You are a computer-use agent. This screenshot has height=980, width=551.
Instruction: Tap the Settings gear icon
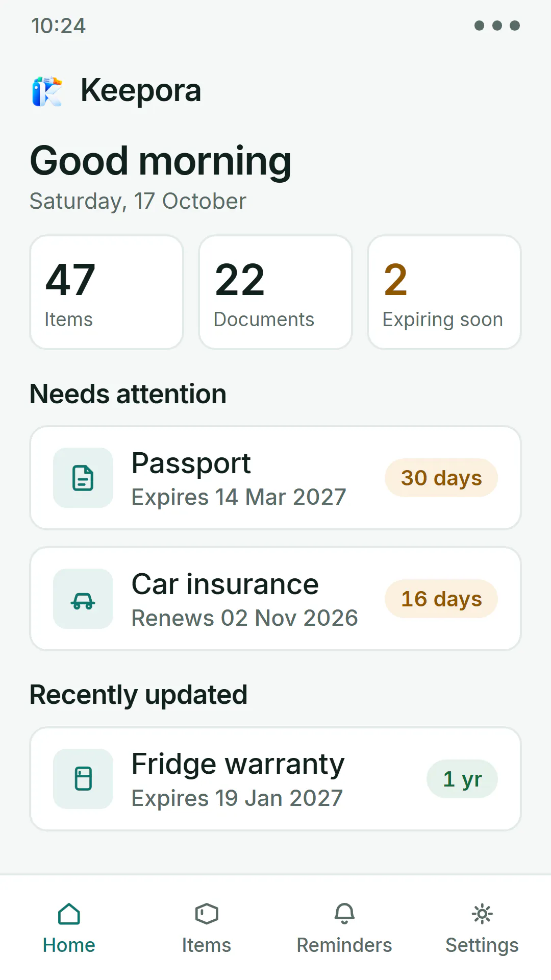point(482,914)
